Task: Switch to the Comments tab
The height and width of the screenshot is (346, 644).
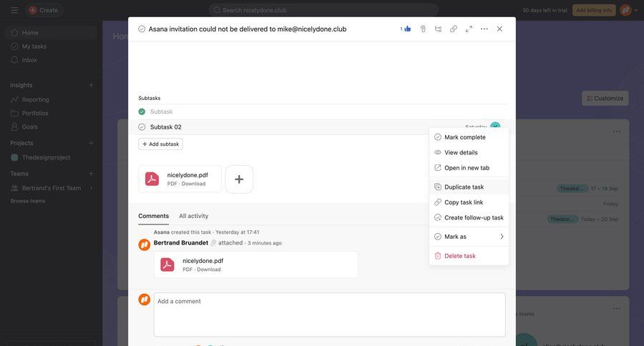Action: point(154,216)
